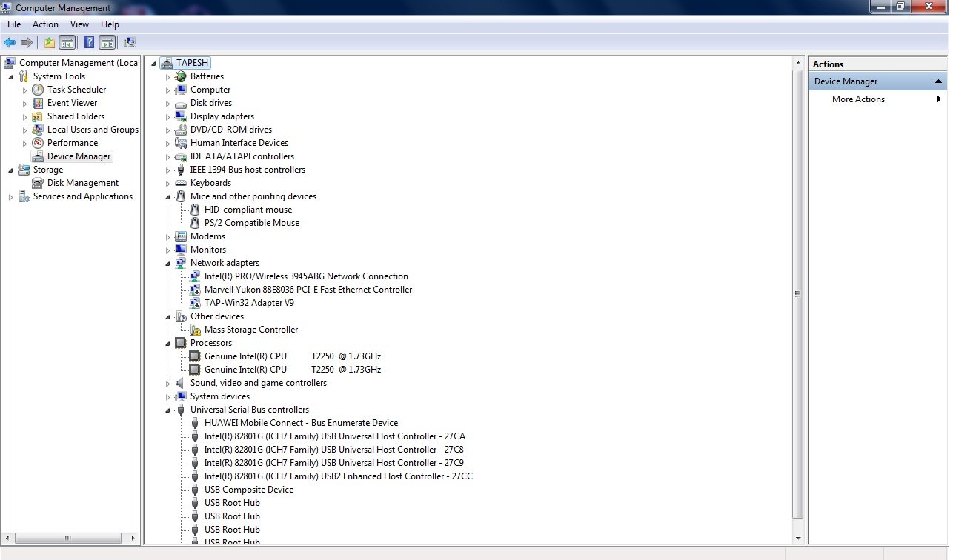Click the device list scroll-up arrow
Image resolution: width=953 pixels, height=560 pixels.
(x=798, y=63)
